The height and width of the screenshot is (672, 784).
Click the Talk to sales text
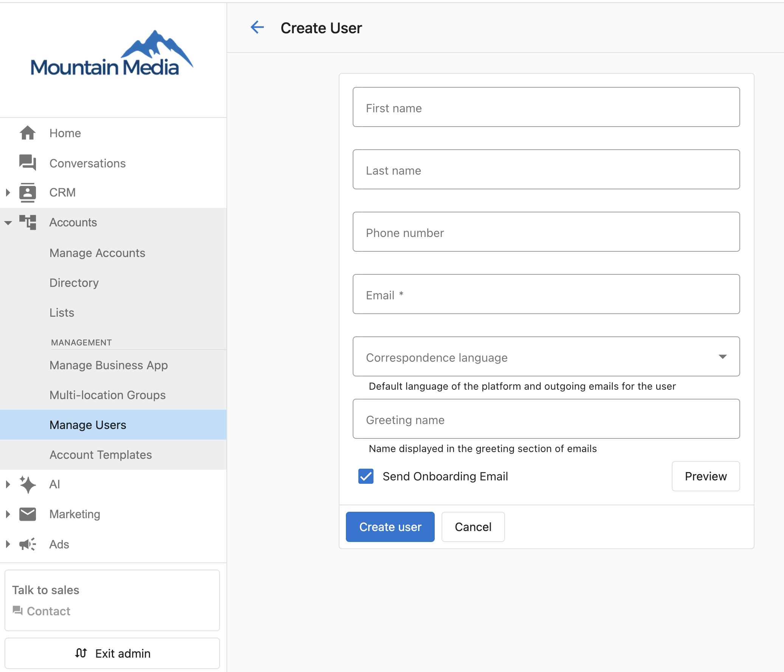[x=46, y=590]
